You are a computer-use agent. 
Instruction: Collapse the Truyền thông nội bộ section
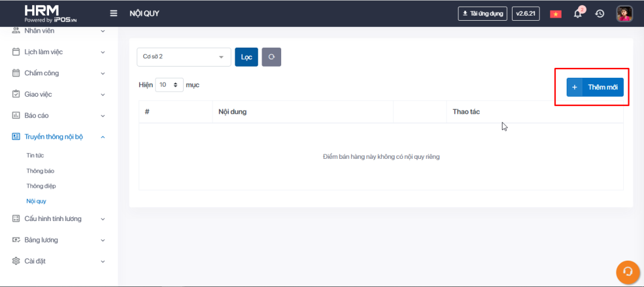(x=58, y=137)
